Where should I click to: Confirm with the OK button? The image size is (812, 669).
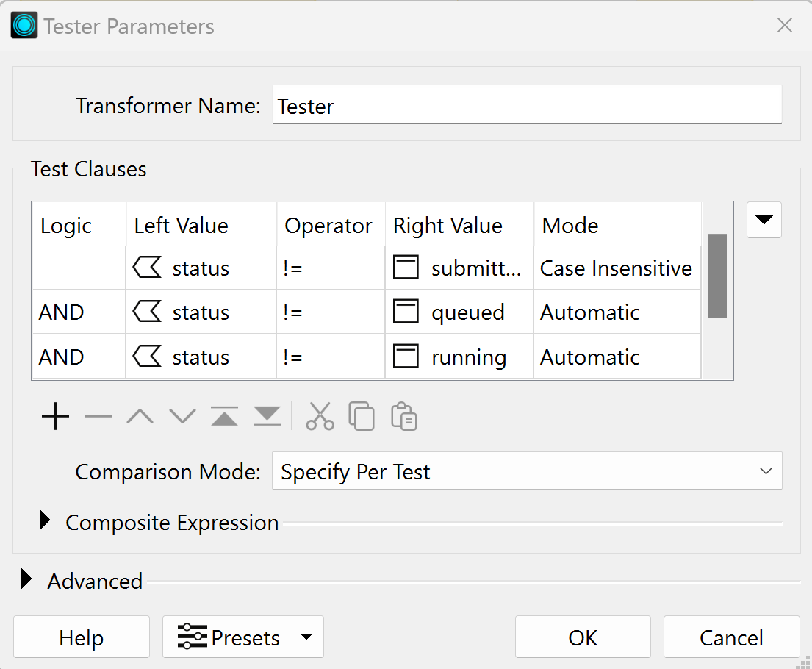coord(583,637)
